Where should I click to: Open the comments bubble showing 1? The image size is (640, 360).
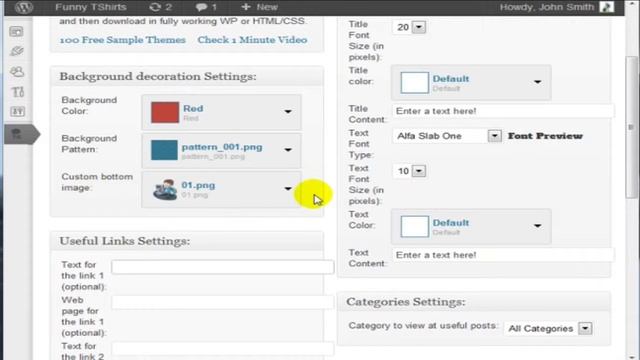[206, 7]
